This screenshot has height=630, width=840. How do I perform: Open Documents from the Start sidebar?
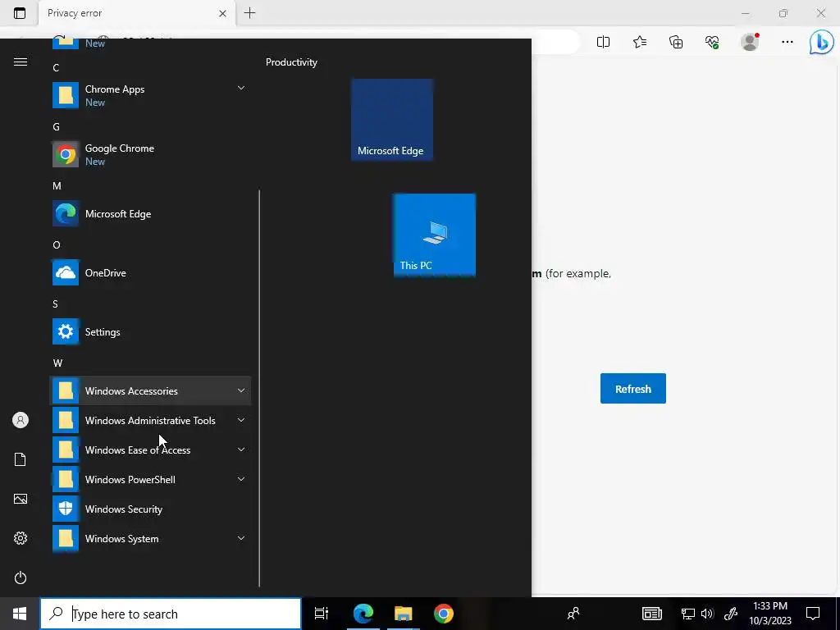21,459
